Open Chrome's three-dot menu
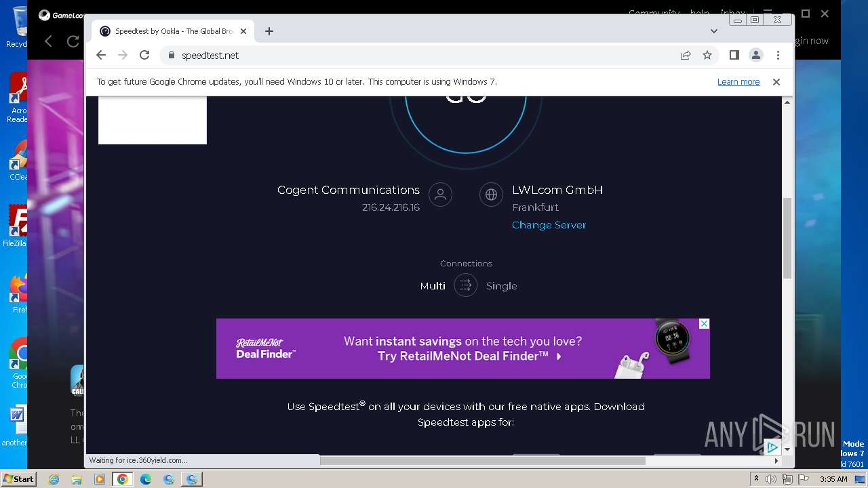 click(x=778, y=55)
